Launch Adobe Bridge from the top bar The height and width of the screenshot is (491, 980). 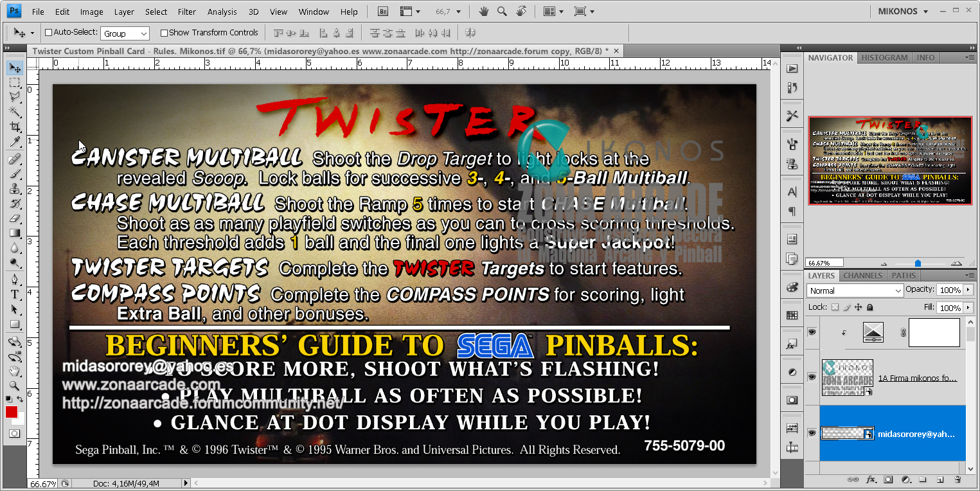tap(383, 12)
